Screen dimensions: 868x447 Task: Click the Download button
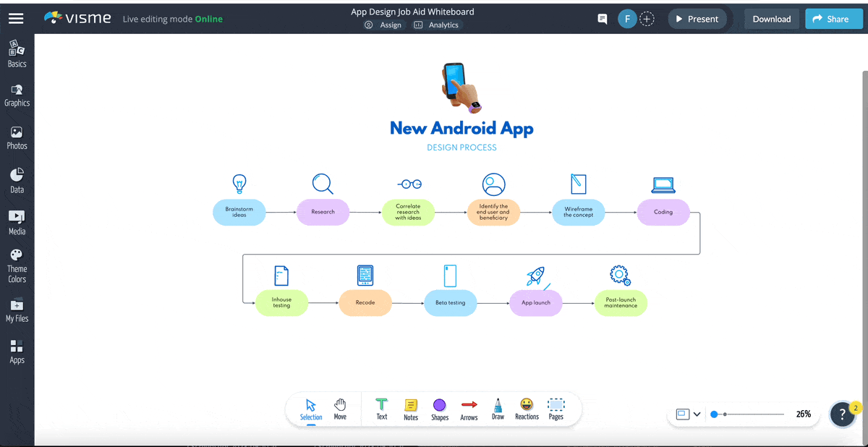[771, 19]
